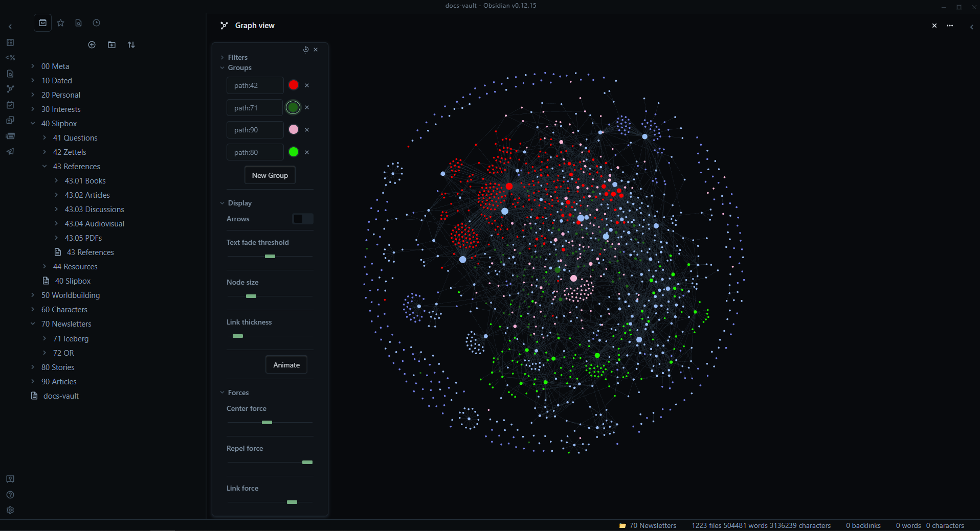Click the New Group button
Image resolution: width=980 pixels, height=531 pixels.
point(270,175)
